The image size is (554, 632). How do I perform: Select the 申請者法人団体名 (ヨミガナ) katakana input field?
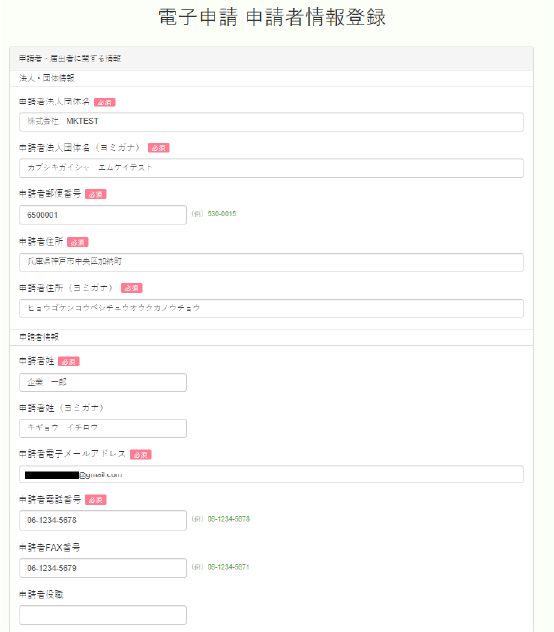coord(271,168)
